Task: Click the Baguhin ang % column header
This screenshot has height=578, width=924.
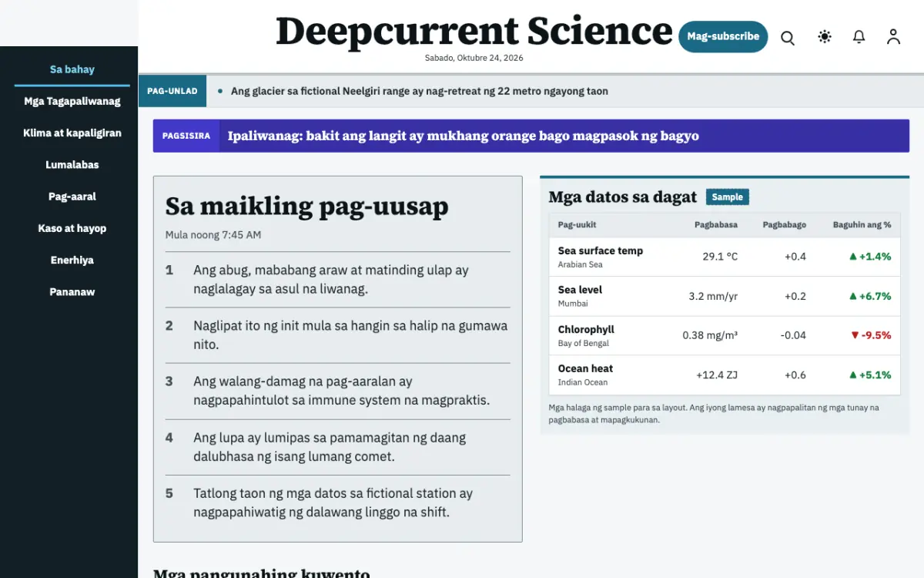Action: tap(862, 225)
